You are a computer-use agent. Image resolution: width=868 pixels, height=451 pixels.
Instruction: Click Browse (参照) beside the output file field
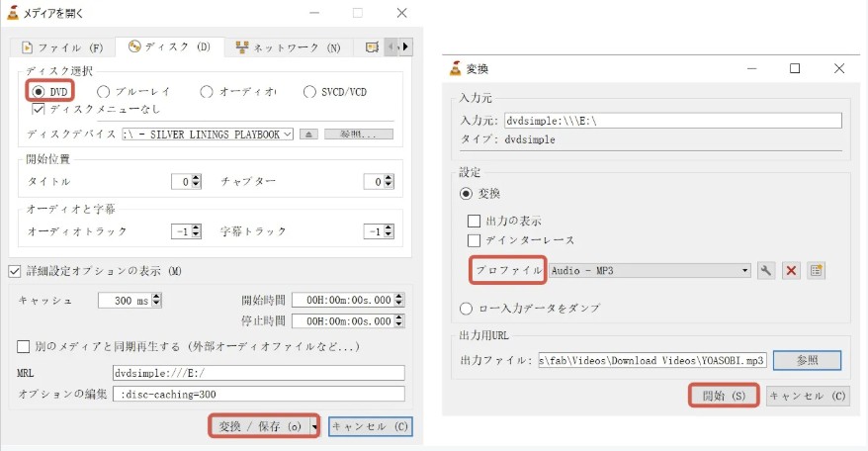tap(807, 360)
